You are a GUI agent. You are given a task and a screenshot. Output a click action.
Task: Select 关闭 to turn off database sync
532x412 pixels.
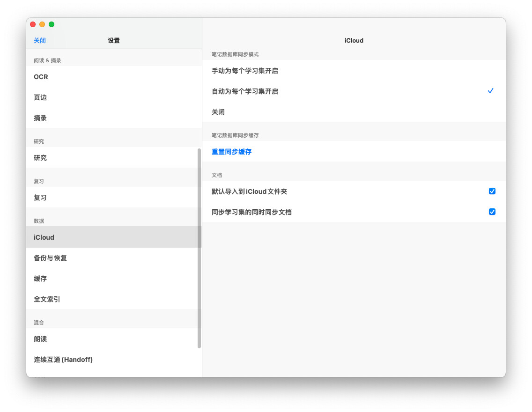(218, 112)
